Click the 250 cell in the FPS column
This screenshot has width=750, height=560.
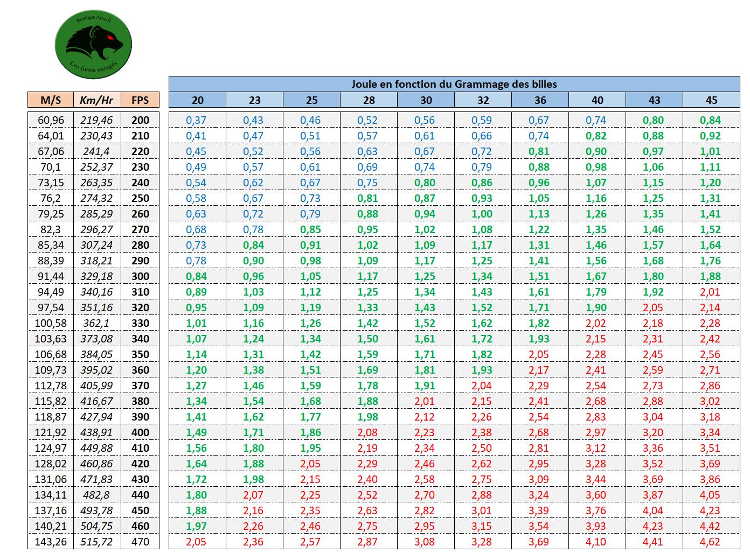point(141,198)
